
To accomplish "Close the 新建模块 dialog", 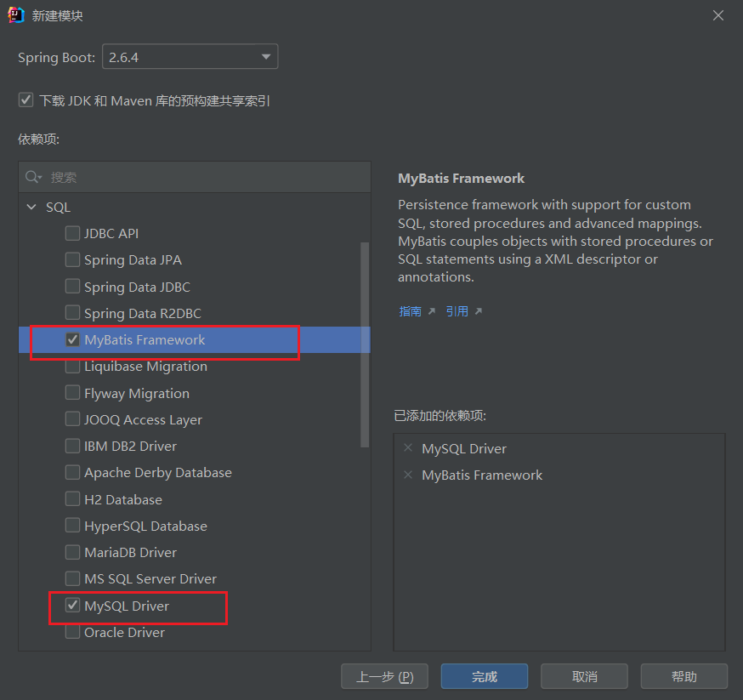I will 718,15.
